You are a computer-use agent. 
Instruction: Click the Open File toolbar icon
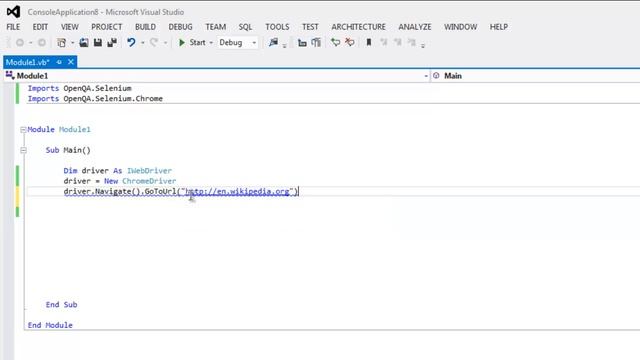84,42
